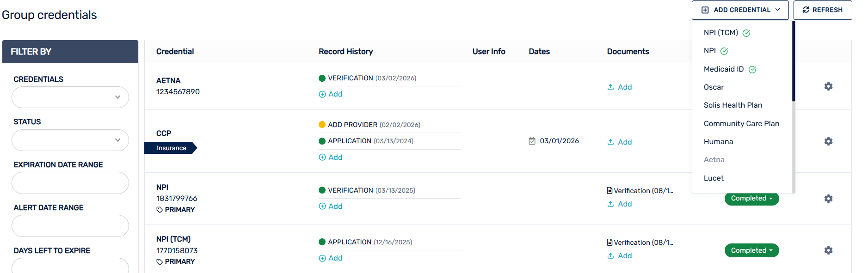Image resolution: width=868 pixels, height=273 pixels.
Task: Select Oscar from the credential menu
Action: coord(714,87)
